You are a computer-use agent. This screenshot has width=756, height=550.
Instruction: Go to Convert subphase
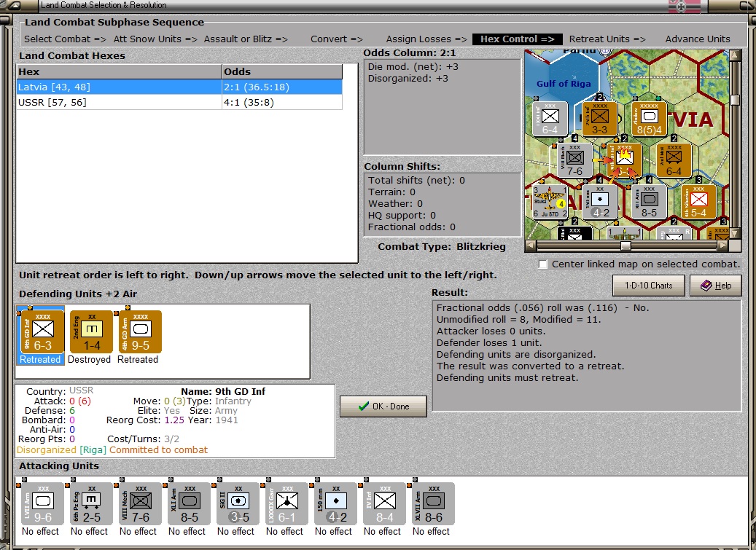click(337, 39)
